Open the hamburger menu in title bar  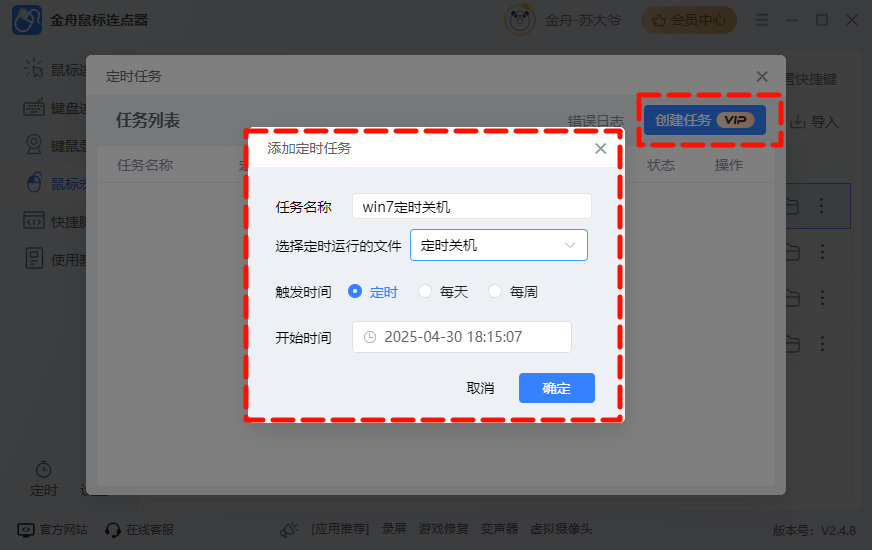pos(762,20)
